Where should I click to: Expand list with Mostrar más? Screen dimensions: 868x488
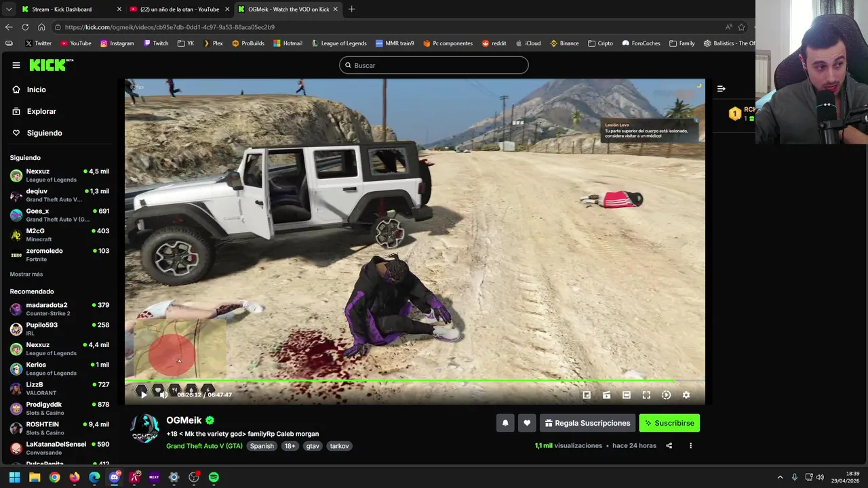[26, 274]
